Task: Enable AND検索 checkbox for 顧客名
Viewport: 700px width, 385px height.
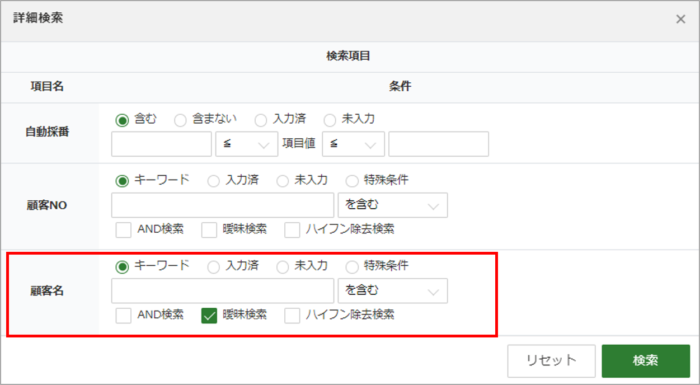Action: (x=123, y=316)
